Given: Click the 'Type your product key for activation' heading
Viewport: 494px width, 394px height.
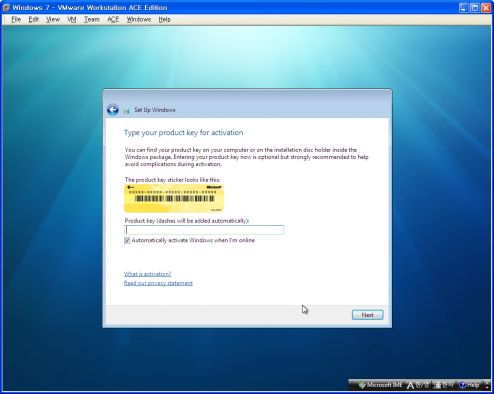Looking at the screenshot, I should [x=184, y=133].
